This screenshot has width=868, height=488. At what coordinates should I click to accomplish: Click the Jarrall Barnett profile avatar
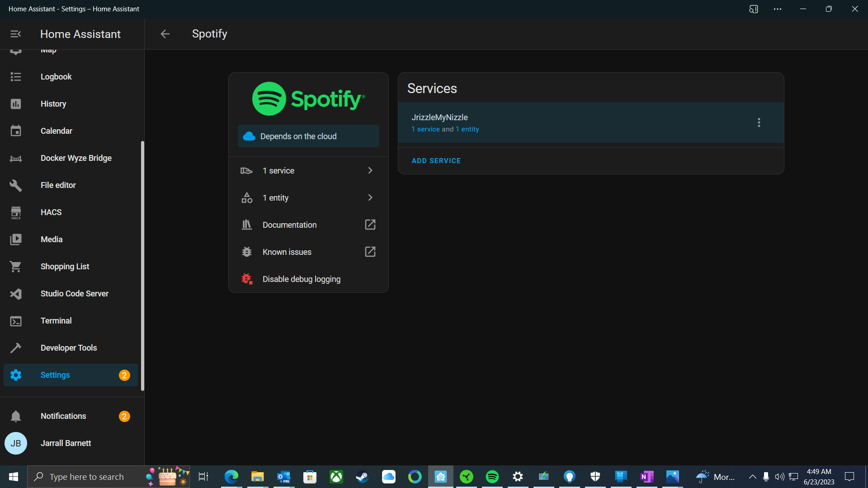[x=16, y=443]
